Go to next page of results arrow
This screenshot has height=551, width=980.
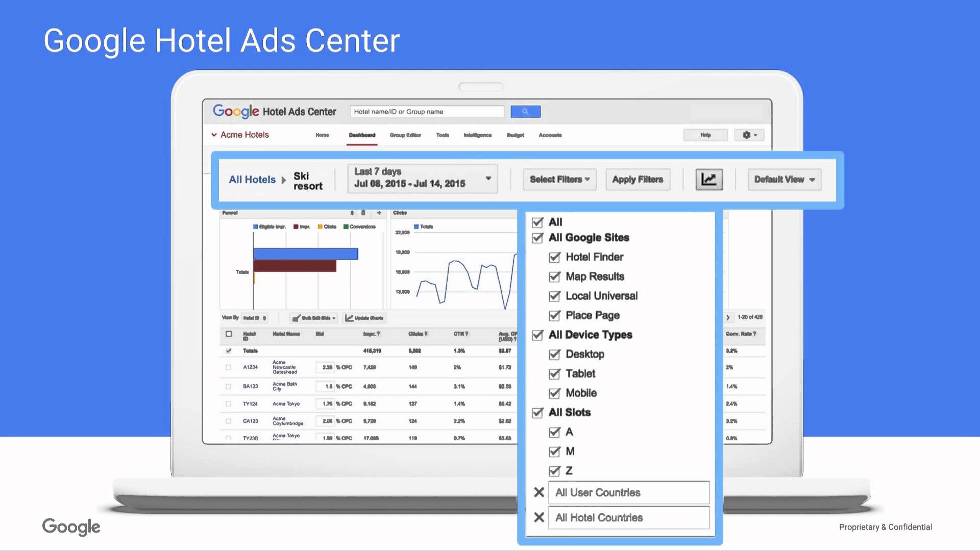[728, 317]
